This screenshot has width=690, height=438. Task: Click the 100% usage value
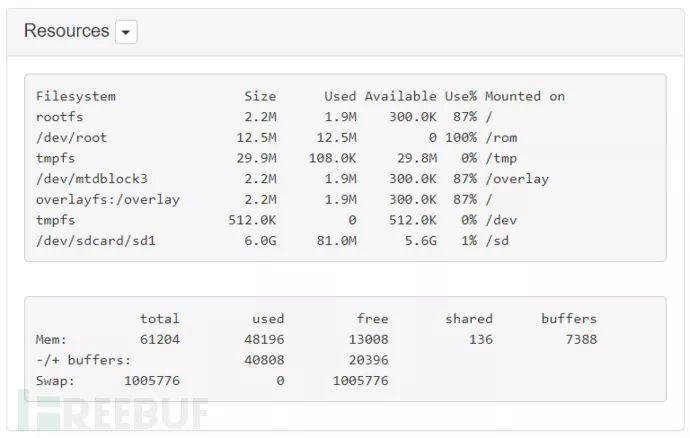461,137
